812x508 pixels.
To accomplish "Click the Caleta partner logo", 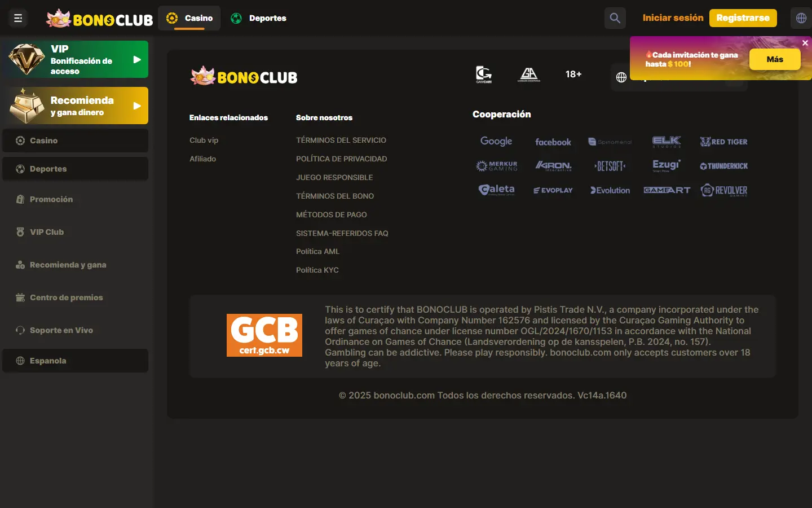I will pyautogui.click(x=496, y=190).
